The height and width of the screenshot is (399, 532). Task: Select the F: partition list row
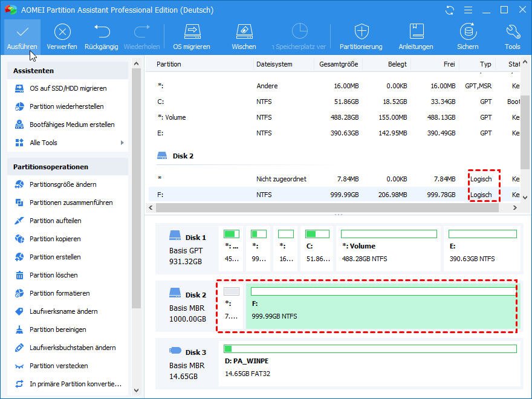click(x=334, y=195)
